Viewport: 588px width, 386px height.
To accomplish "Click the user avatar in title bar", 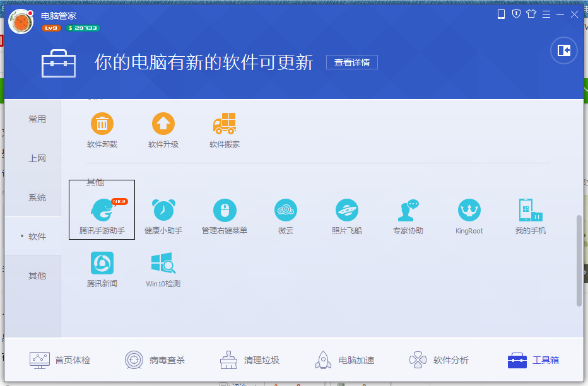I will [21, 21].
